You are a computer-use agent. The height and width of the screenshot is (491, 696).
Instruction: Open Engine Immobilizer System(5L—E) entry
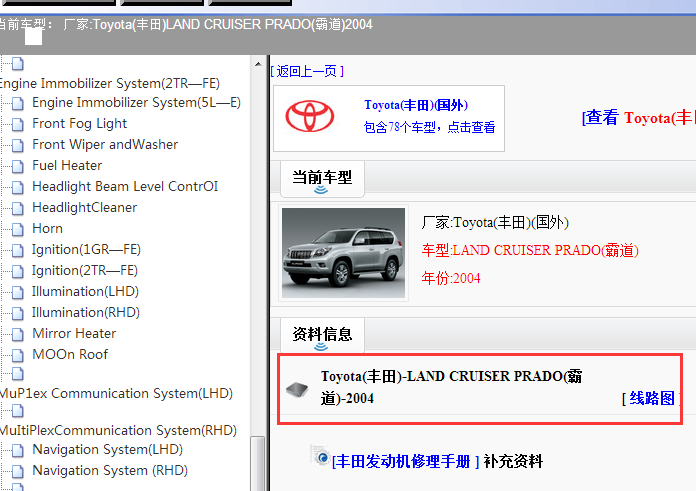tap(136, 103)
